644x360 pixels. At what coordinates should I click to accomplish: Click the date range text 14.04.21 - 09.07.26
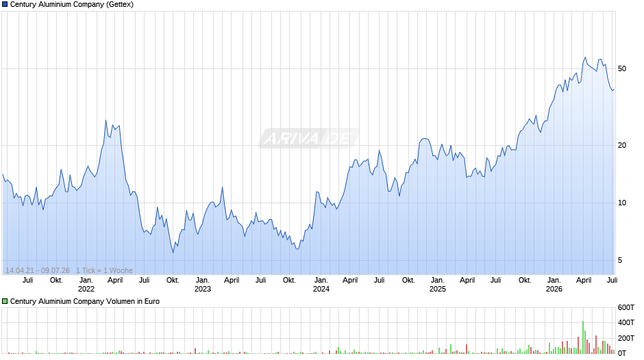[x=38, y=270]
